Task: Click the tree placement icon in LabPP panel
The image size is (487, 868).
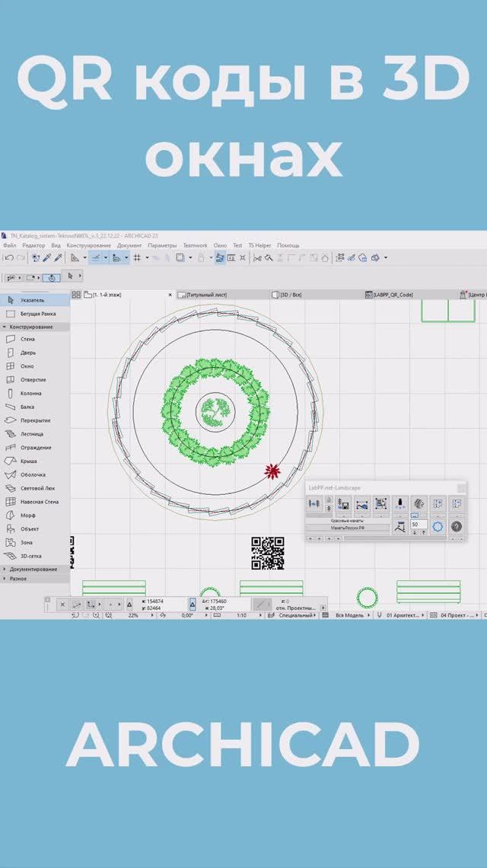Action: (x=314, y=504)
